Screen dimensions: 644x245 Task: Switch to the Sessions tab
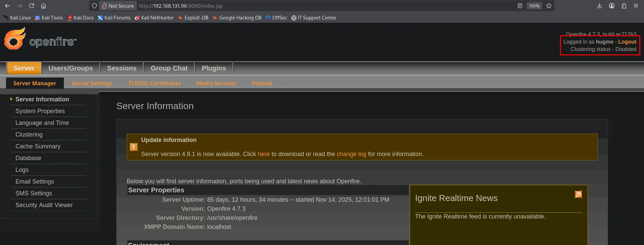click(x=122, y=68)
